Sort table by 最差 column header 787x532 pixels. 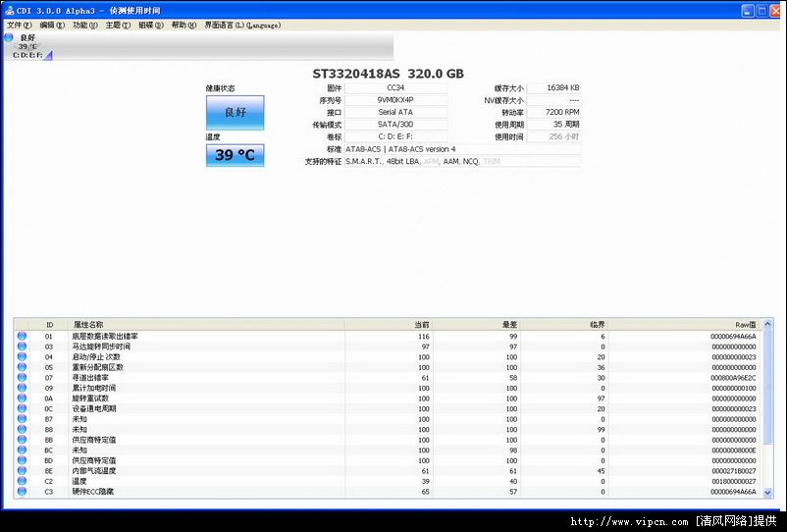click(x=476, y=325)
